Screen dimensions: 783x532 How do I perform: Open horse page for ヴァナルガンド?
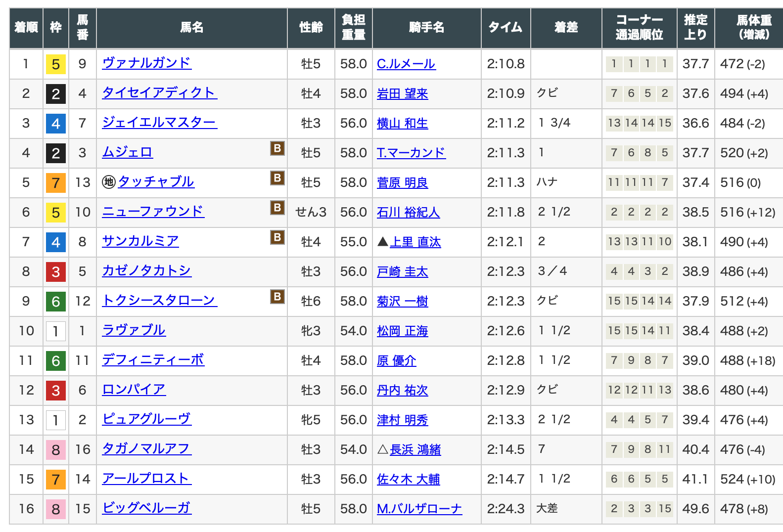point(146,63)
